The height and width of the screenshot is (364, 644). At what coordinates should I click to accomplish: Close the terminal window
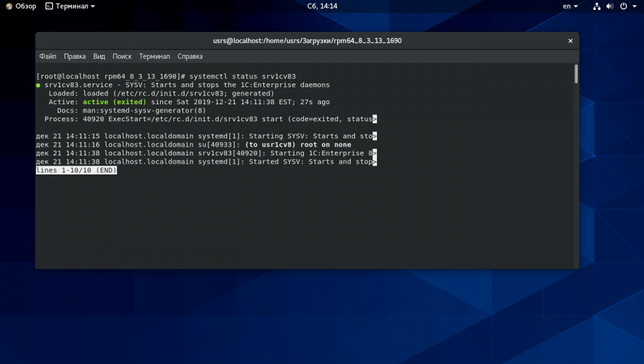pyautogui.click(x=570, y=40)
